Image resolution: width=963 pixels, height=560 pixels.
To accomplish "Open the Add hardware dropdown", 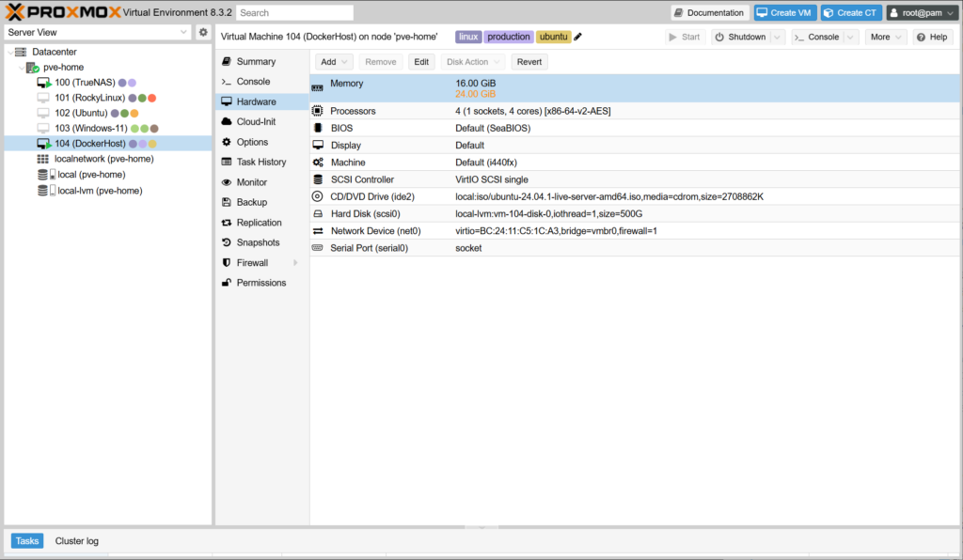I will coord(333,61).
